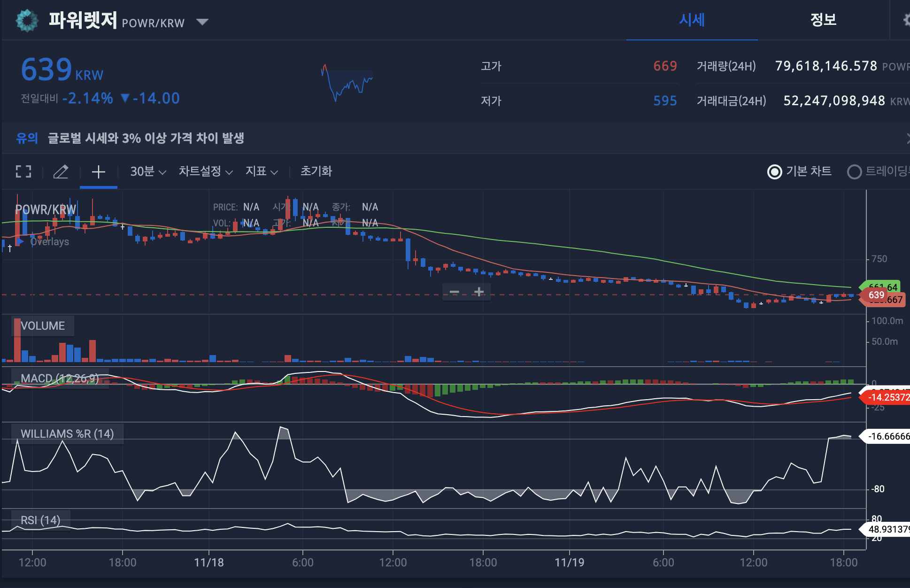Open the 차트설정 dropdown

(206, 171)
